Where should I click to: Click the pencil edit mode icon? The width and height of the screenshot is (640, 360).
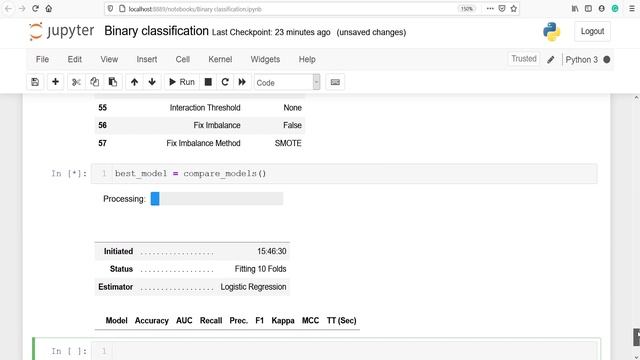(x=551, y=60)
